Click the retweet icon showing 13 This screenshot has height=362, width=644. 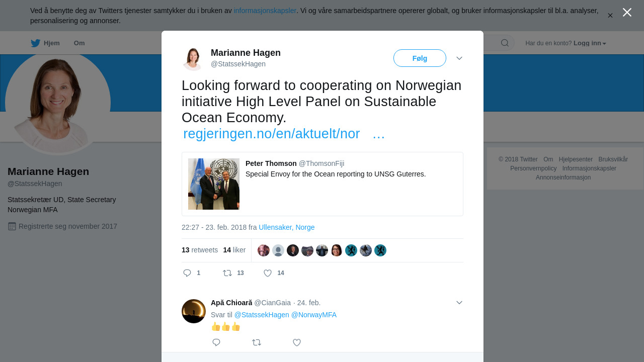(x=227, y=273)
